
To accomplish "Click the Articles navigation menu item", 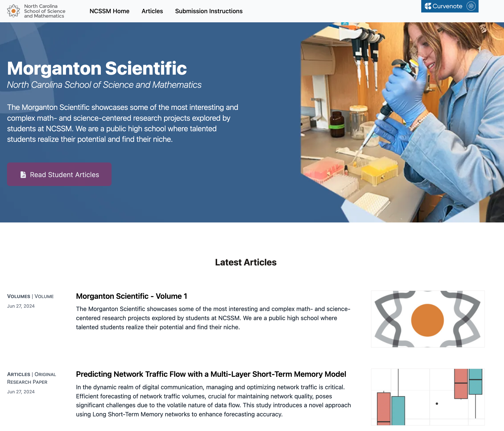I will 152,11.
